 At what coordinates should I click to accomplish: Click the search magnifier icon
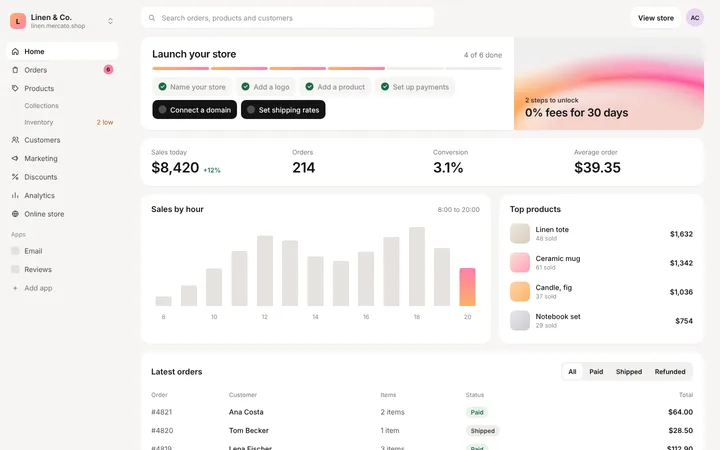[152, 18]
